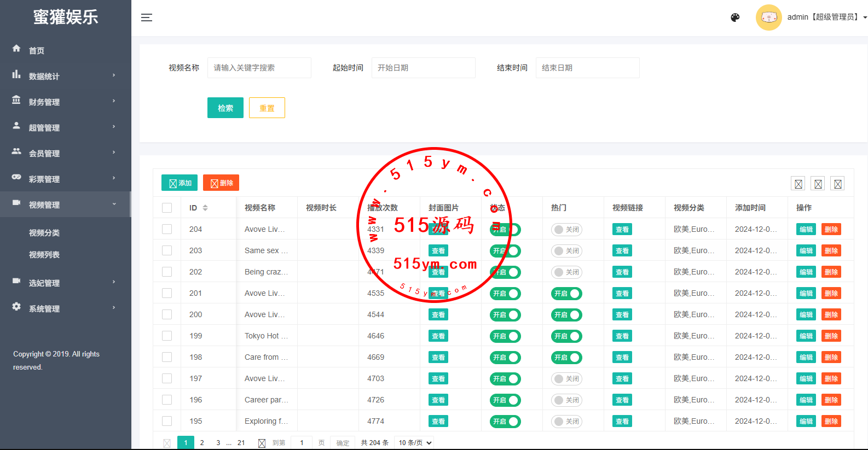Click the green 检索 search button

[x=225, y=108]
